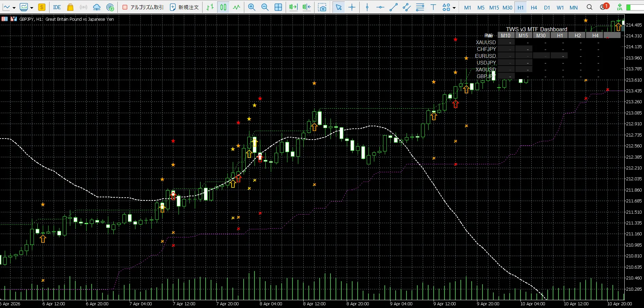Toggle chart auto scroll
The image size is (644, 308).
293,7
